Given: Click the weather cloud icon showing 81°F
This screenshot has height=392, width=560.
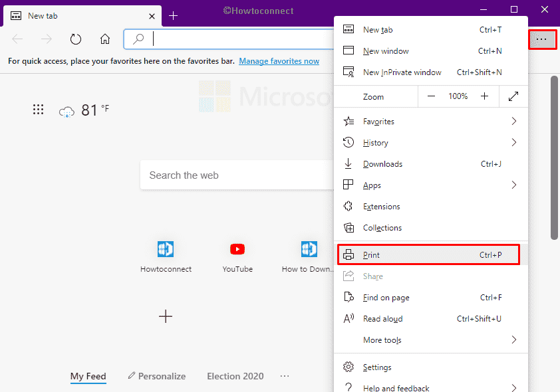Looking at the screenshot, I should click(66, 110).
